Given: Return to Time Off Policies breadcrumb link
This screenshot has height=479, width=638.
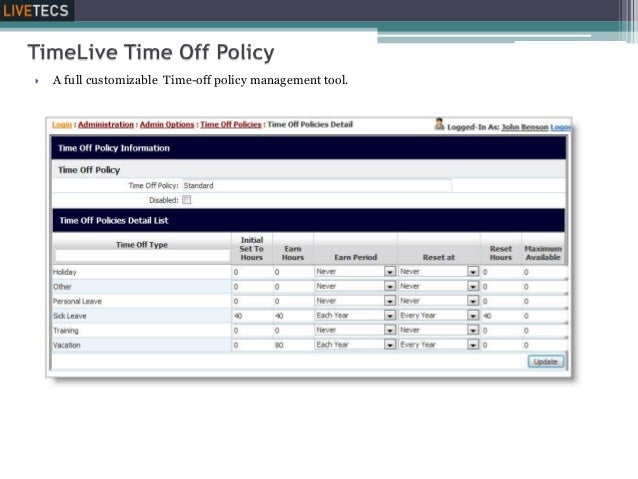Looking at the screenshot, I should tap(231, 125).
